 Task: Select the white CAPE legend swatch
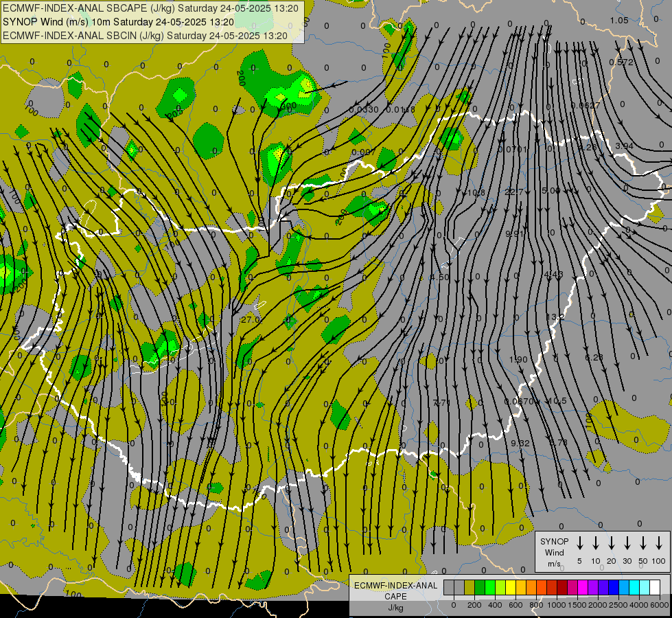(655, 587)
